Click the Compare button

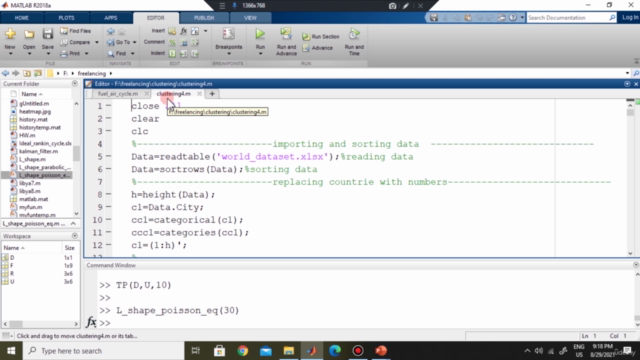tap(76, 42)
